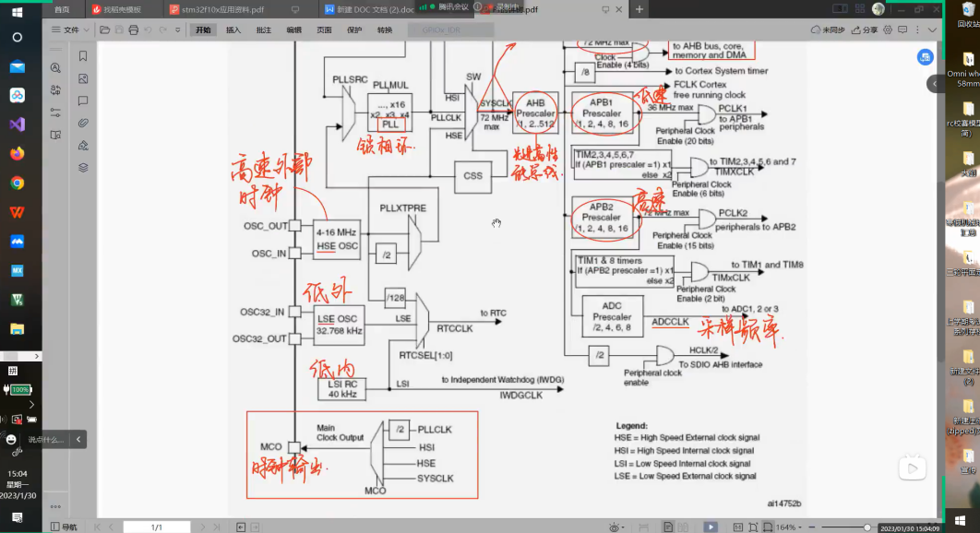
Task: Click the 未同步 sync status button
Action: pyautogui.click(x=828, y=30)
